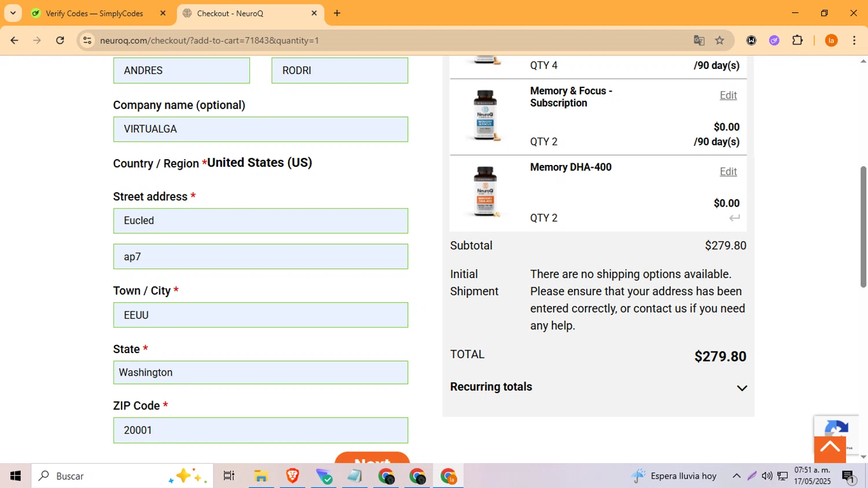The height and width of the screenshot is (488, 868).
Task: Show hidden system tray icons
Action: tap(736, 476)
